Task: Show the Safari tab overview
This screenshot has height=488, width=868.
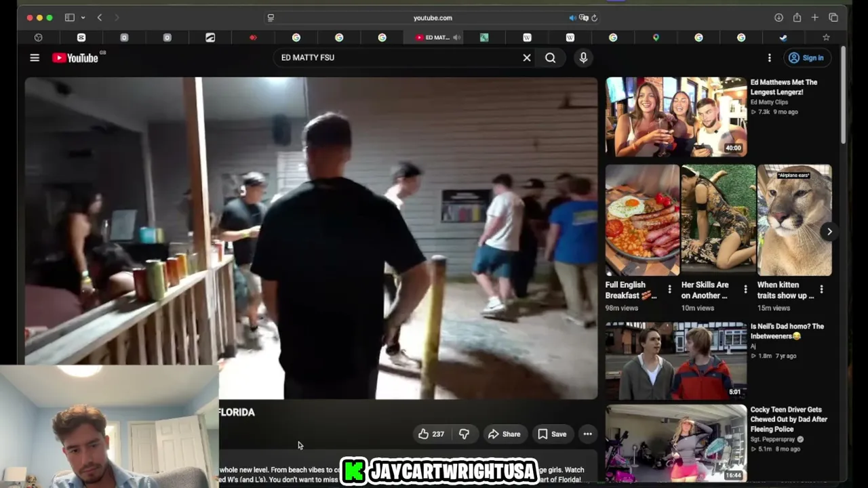Action: pyautogui.click(x=833, y=18)
